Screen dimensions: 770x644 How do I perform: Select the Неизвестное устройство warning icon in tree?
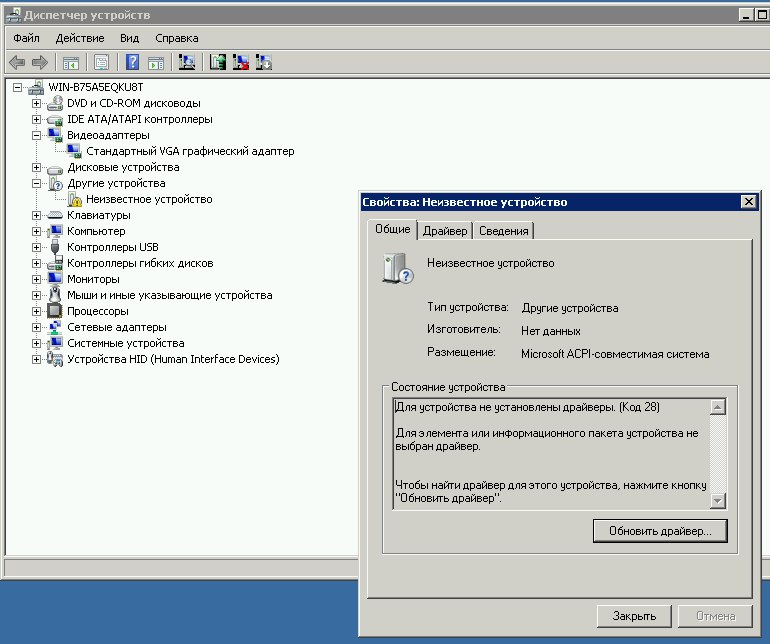[x=75, y=199]
